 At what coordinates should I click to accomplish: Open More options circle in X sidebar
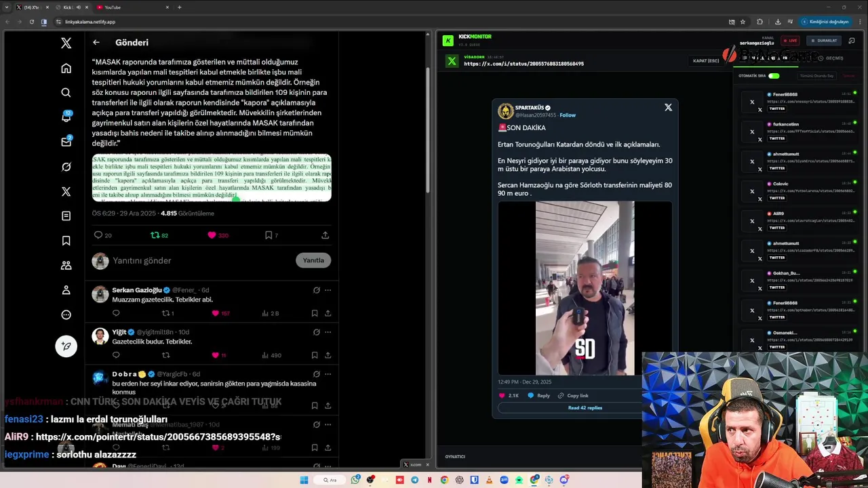tap(66, 314)
